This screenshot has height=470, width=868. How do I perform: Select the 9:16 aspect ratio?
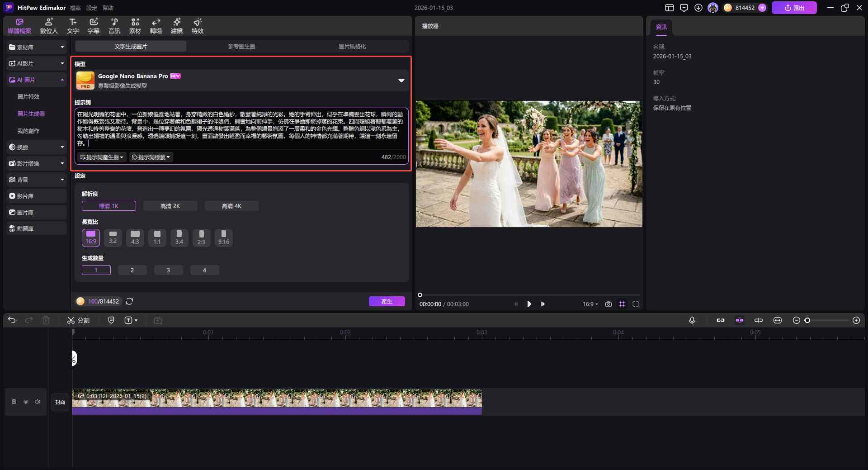(223, 237)
